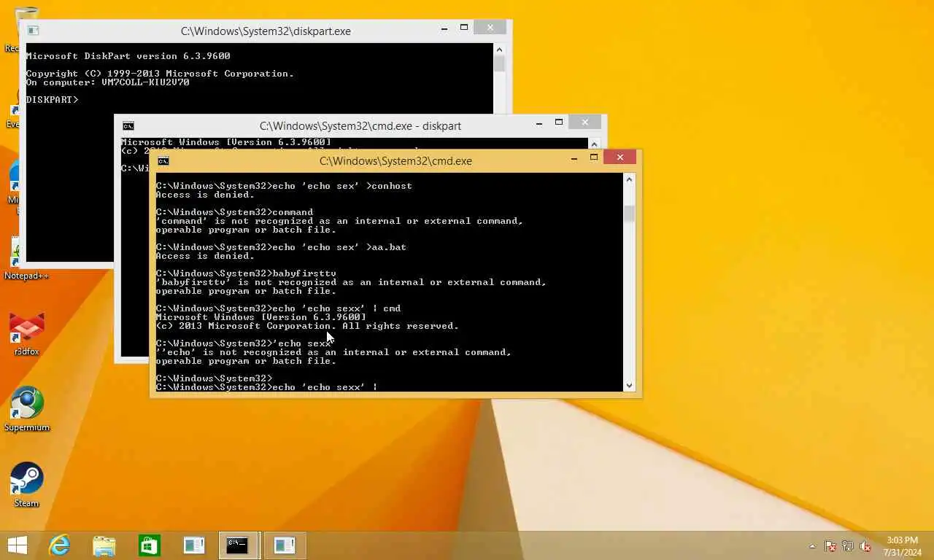934x560 pixels.
Task: Minimize the front cmd.exe window
Action: point(574,157)
